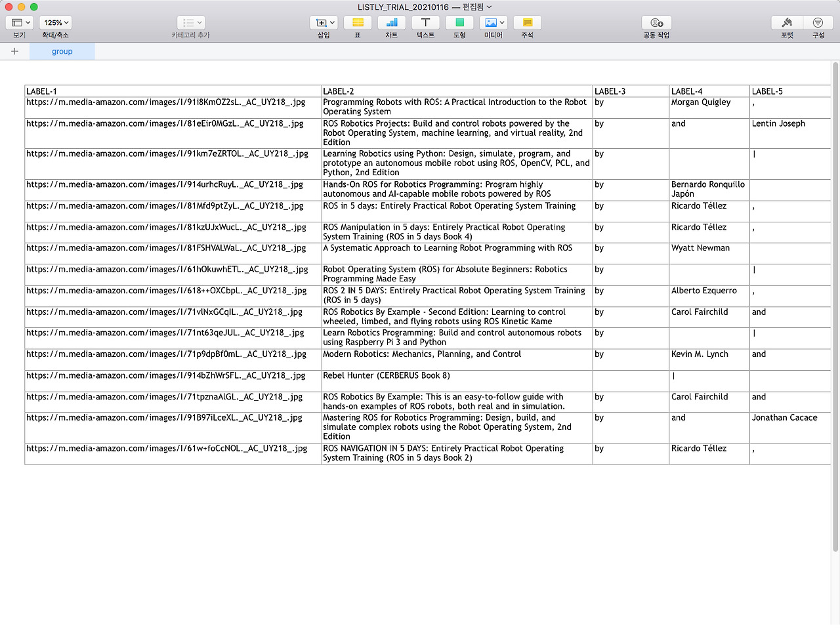Select the "Bernardo Ronquillo Japón" cell
The height and width of the screenshot is (639, 840).
coord(709,190)
